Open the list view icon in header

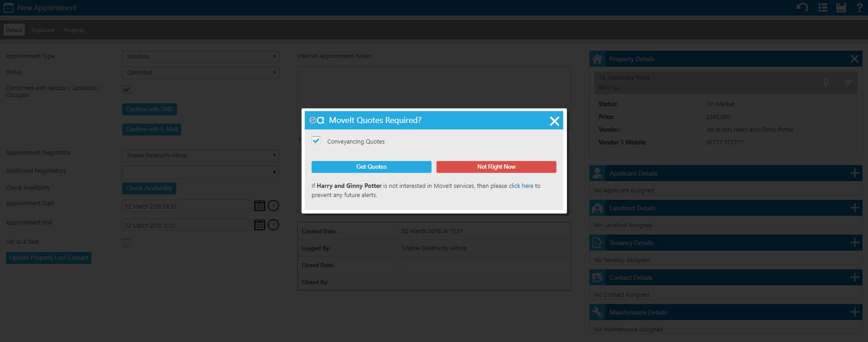coord(823,7)
